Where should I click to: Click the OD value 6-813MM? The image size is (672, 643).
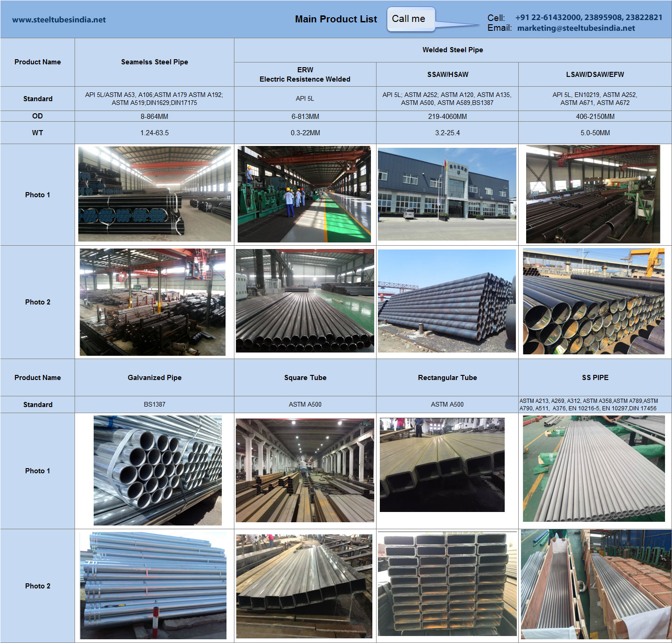(305, 117)
